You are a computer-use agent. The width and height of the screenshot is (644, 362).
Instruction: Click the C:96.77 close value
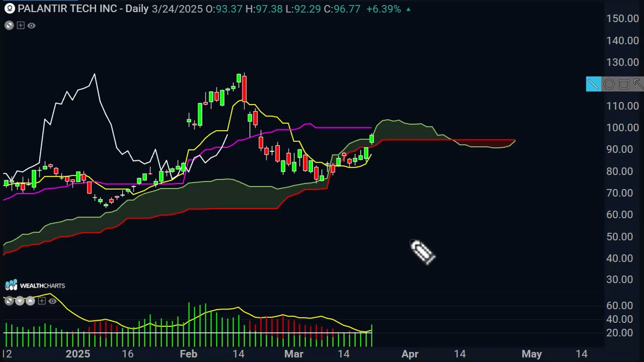342,9
